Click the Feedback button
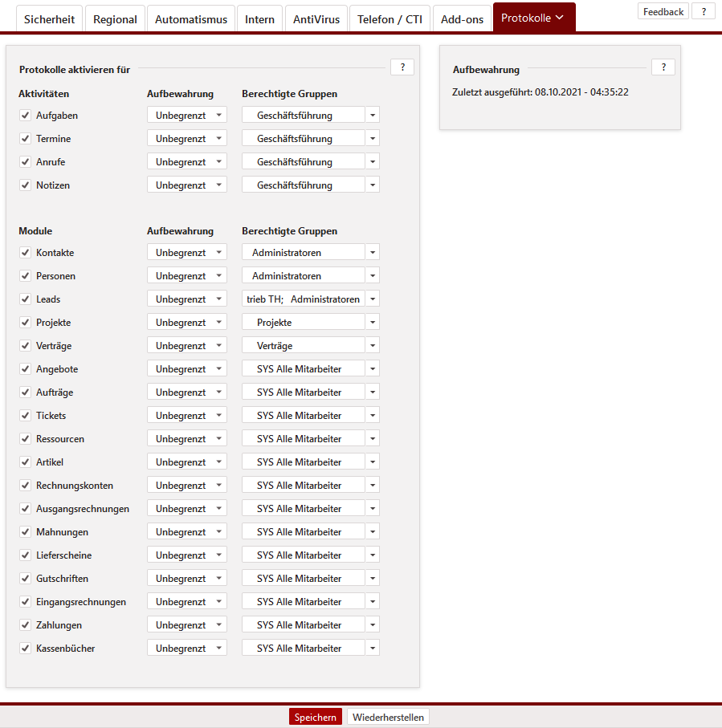The image size is (722, 728). pyautogui.click(x=663, y=12)
